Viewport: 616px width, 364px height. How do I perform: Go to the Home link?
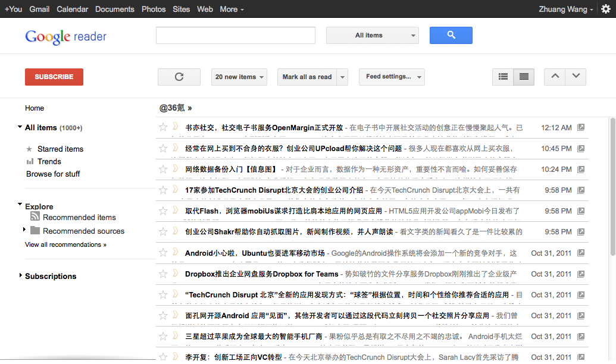35,108
